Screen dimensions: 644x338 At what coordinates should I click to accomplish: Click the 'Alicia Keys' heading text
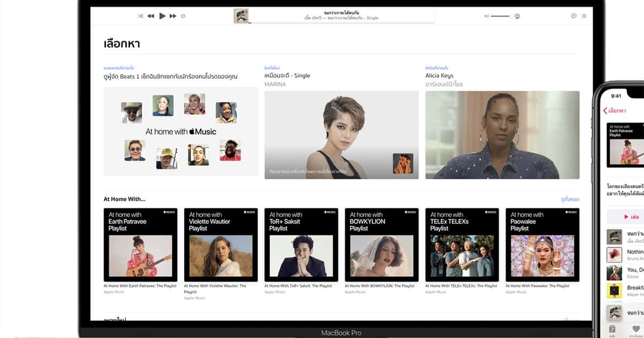[x=440, y=76]
